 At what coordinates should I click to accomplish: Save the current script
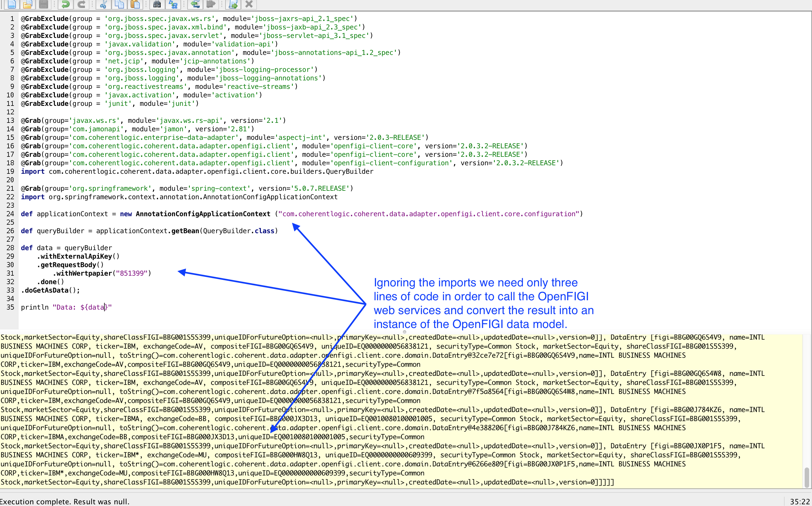[44, 4]
